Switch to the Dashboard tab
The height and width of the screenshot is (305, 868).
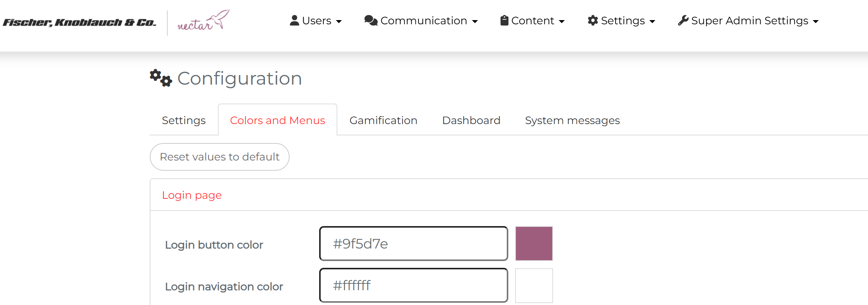tap(471, 120)
